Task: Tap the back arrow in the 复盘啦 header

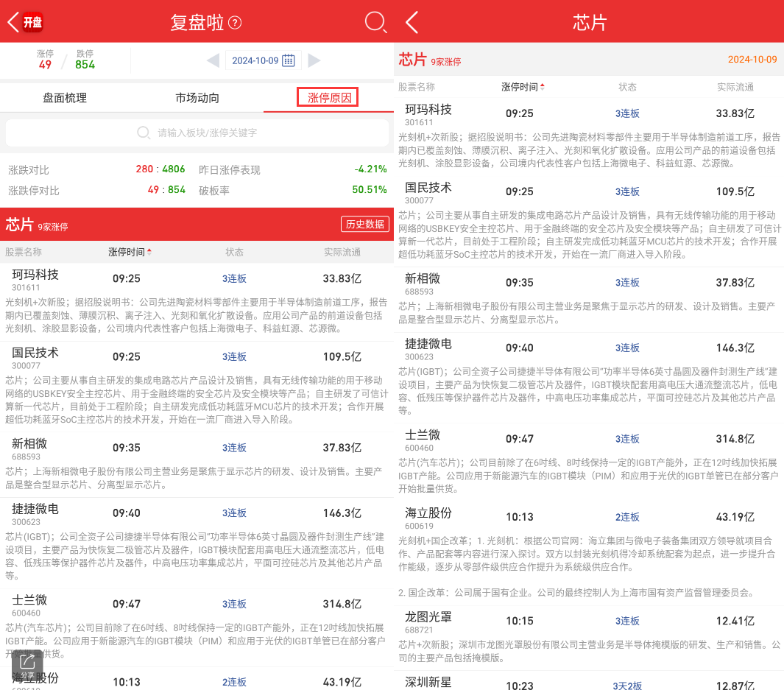Action: [x=13, y=22]
